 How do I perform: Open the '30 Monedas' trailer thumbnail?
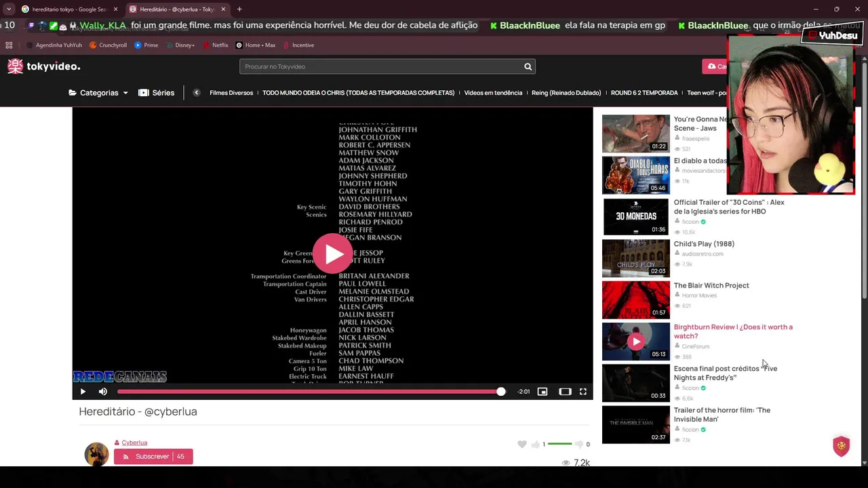pos(635,217)
